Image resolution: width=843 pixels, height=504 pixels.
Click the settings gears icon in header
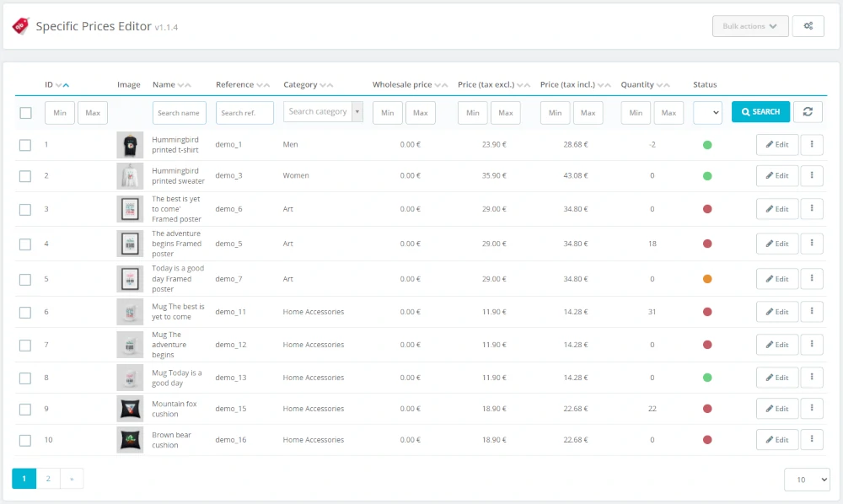[x=808, y=26]
